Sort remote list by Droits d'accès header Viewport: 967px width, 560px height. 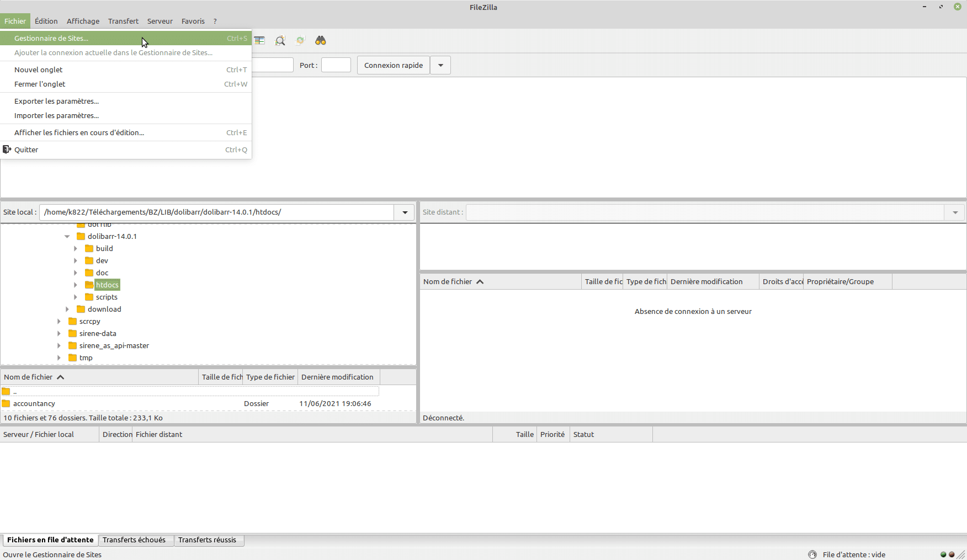[x=782, y=281]
